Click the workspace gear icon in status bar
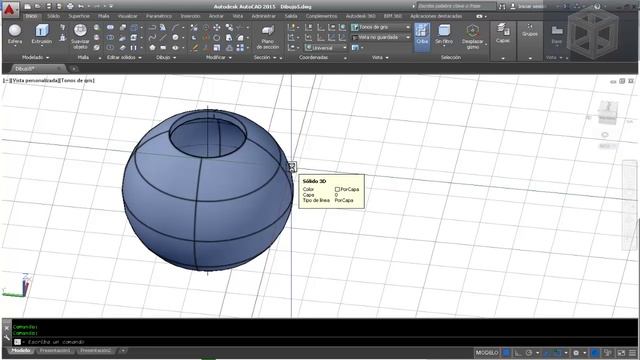This screenshot has width=640, height=360. tap(576, 353)
